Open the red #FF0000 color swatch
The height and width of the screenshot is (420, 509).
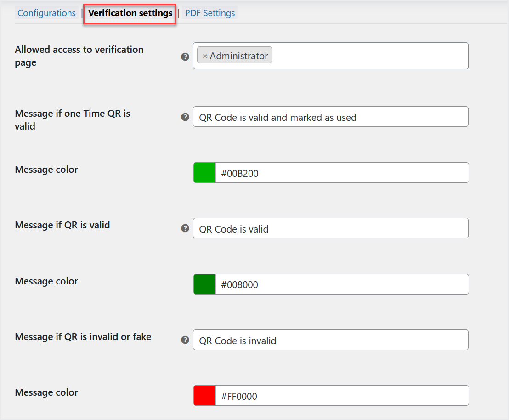[x=204, y=395]
